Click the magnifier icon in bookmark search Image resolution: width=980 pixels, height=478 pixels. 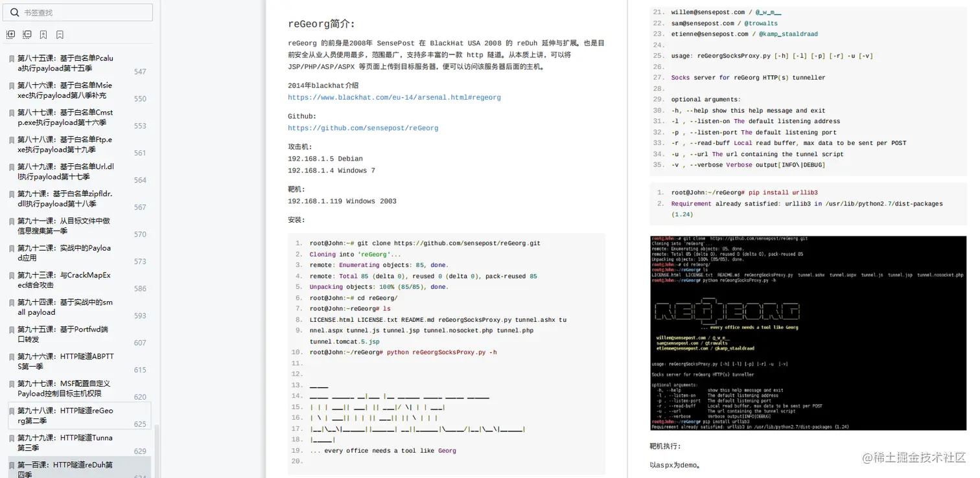tap(15, 12)
